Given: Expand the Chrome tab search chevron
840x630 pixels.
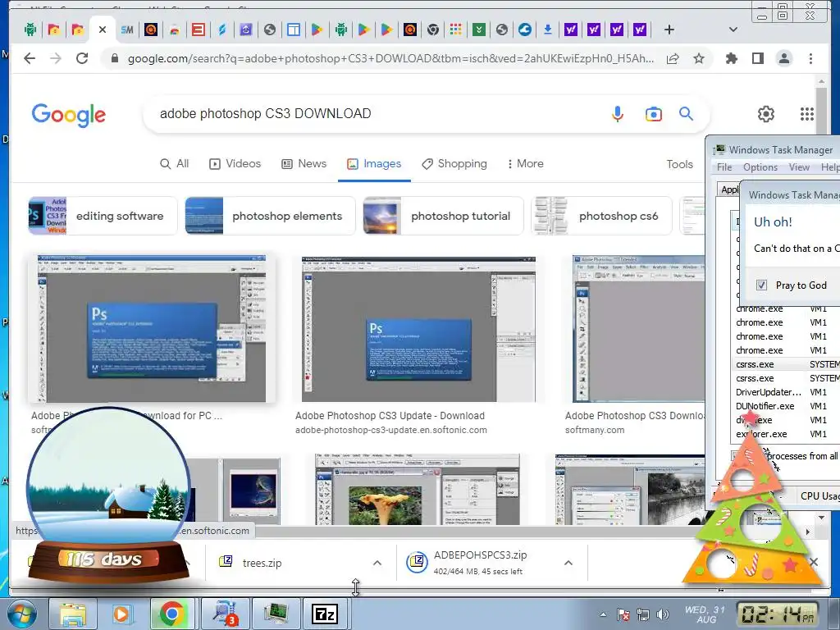Looking at the screenshot, I should pos(733,30).
